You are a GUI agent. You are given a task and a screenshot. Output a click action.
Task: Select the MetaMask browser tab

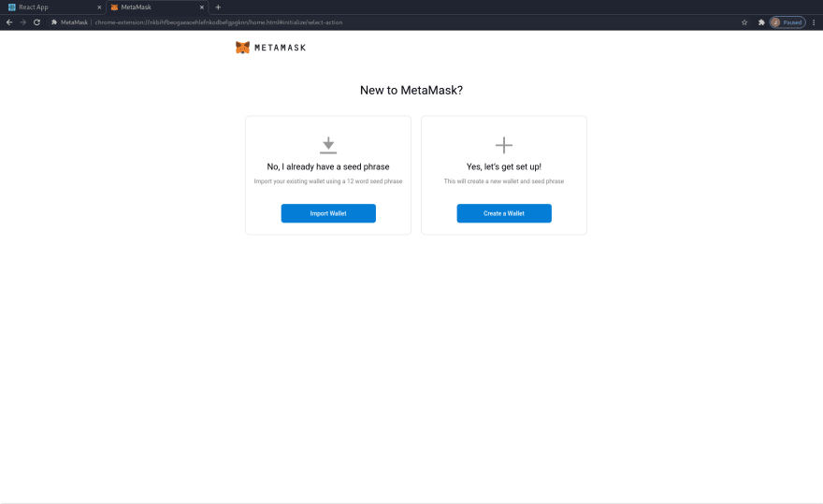(x=156, y=7)
